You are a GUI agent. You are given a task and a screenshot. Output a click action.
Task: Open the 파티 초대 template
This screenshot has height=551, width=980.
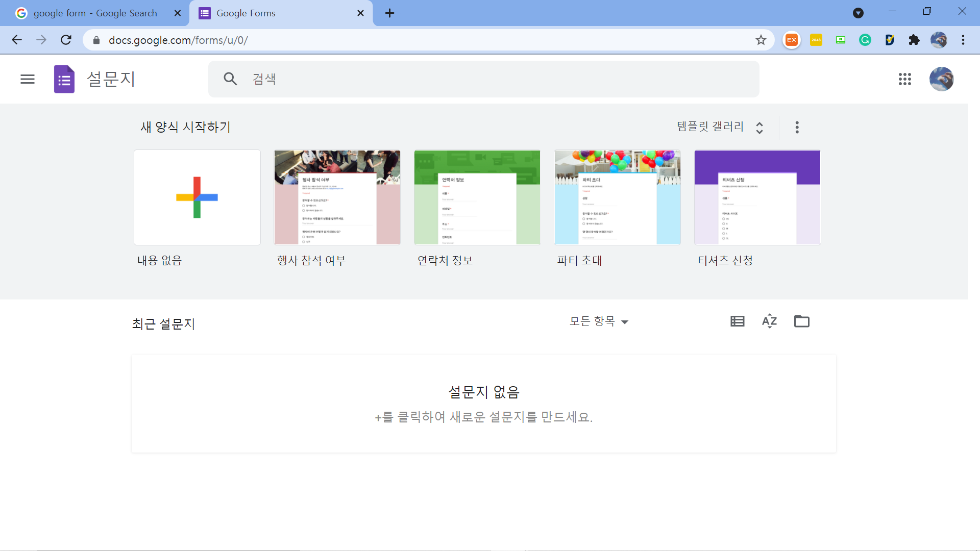pyautogui.click(x=617, y=197)
